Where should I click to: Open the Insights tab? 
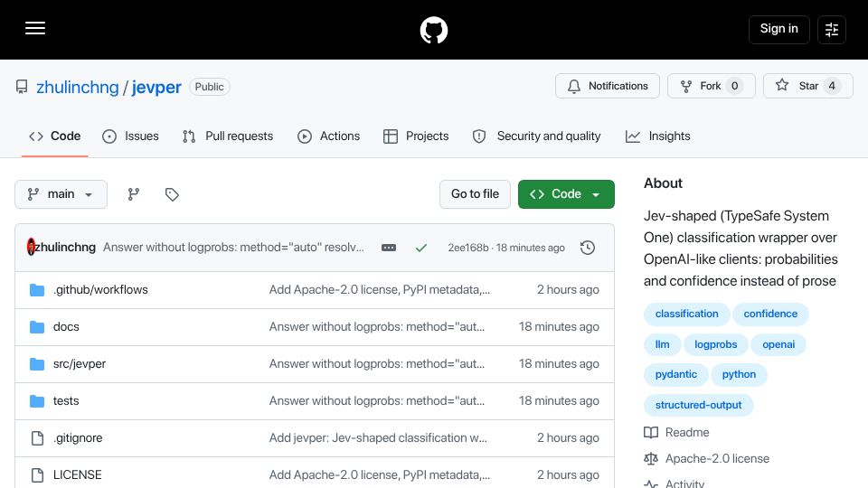click(x=657, y=136)
